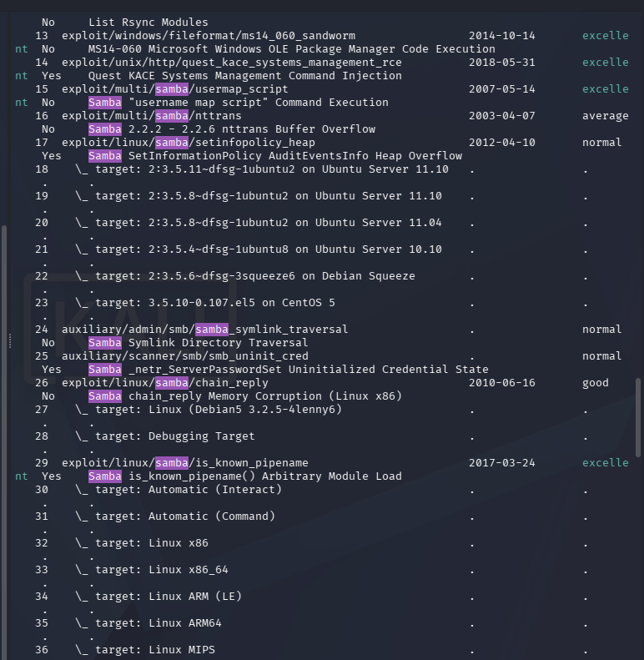Viewport: 644px width, 660px height.
Task: Click 'normal' rank on setinfopolicy_heap row
Action: [602, 143]
